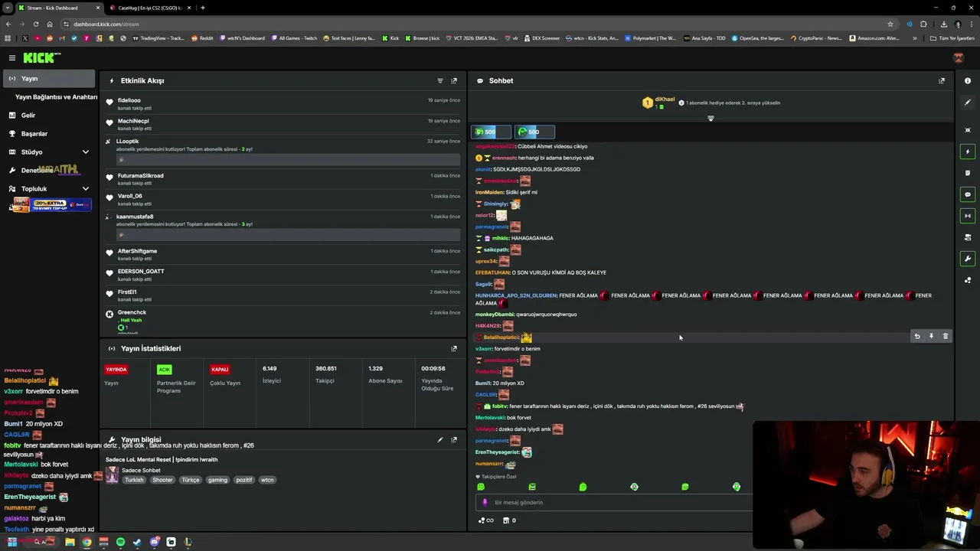Open File Explorer from the taskbar
The image size is (980, 551).
70,542
